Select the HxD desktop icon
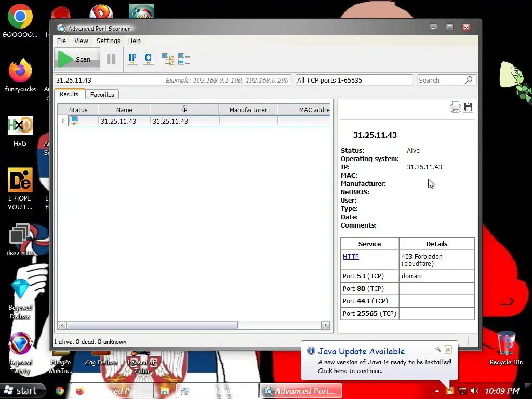This screenshot has width=532, height=399. click(20, 131)
